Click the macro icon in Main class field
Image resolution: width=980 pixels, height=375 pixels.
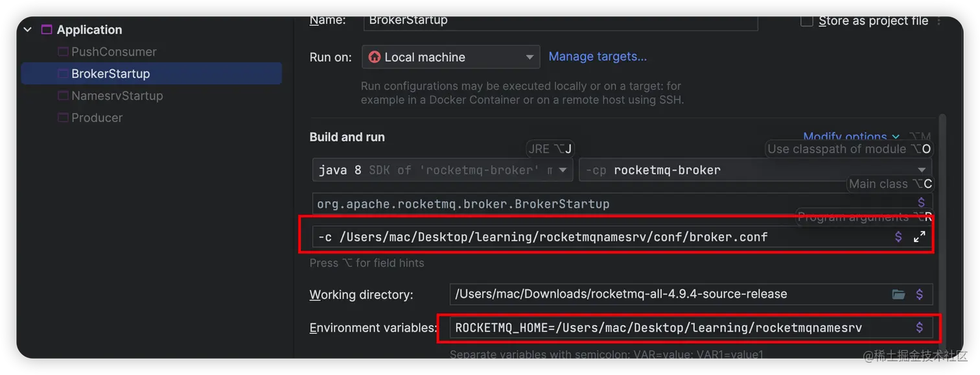pos(921,203)
